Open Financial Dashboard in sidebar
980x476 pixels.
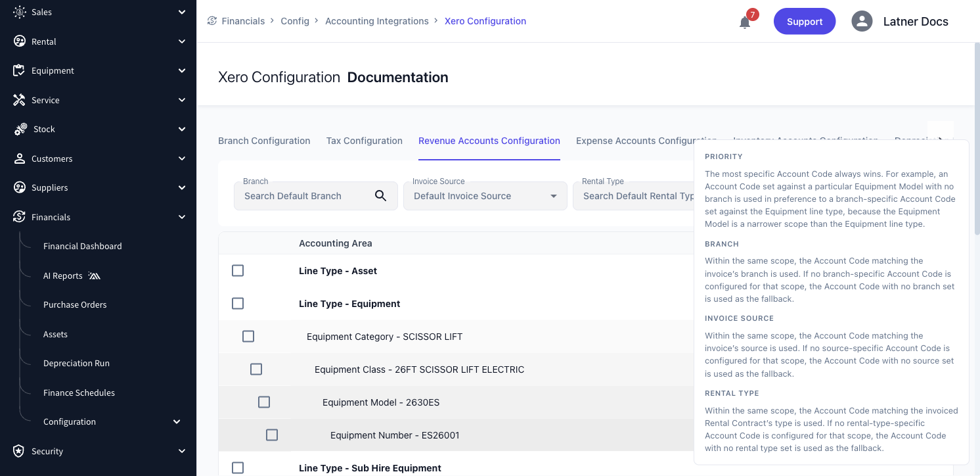pos(83,246)
